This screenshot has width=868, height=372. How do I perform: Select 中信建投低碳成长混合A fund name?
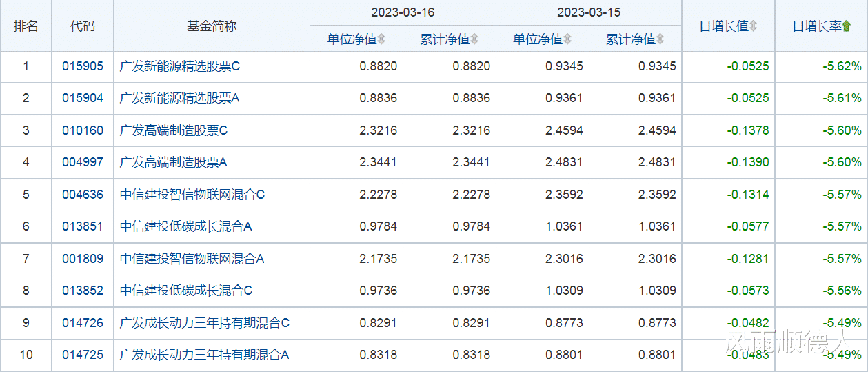tap(186, 226)
